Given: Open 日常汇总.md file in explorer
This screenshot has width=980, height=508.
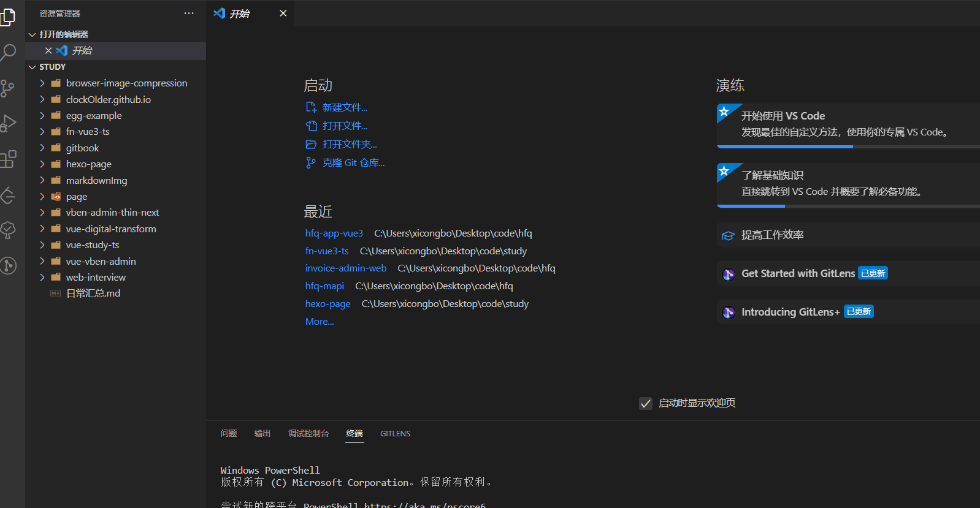Looking at the screenshot, I should (115, 294).
